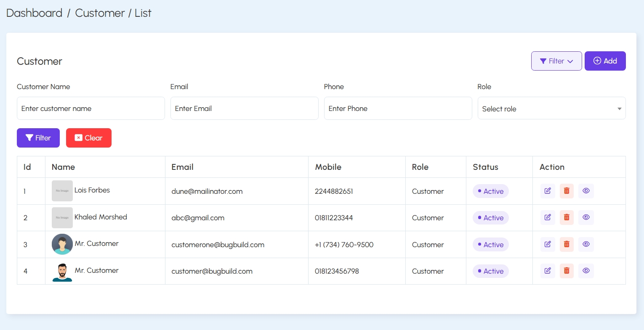Screen dimensions: 644x330
Task: Click bearded avatar in customer@bugbuild.com row
Action: point(62,271)
